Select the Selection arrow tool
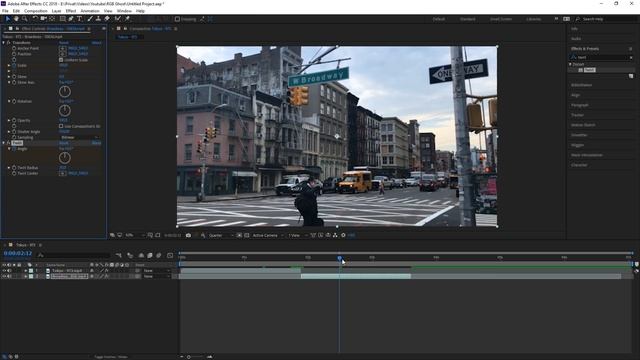The width and height of the screenshot is (640, 360). pos(8,19)
